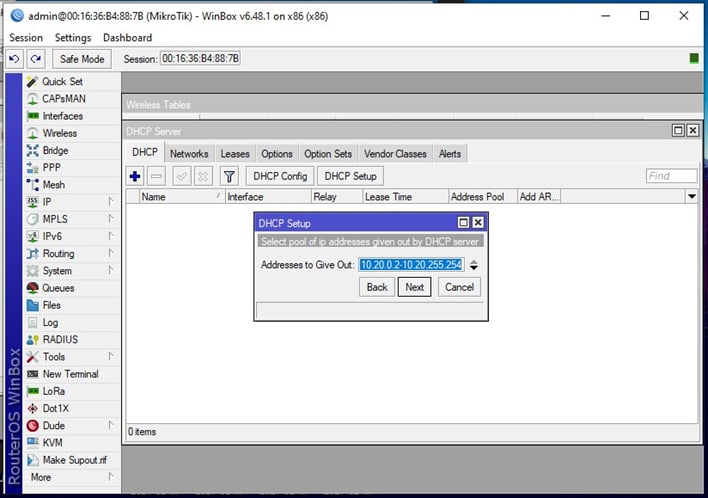
Task: Sort by Address Pool column header
Action: [x=483, y=197]
